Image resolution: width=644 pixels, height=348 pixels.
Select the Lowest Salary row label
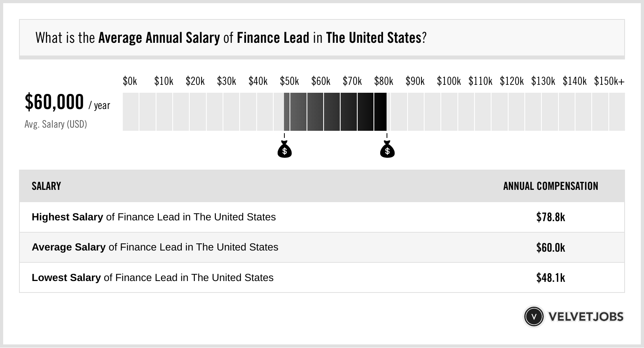(152, 277)
